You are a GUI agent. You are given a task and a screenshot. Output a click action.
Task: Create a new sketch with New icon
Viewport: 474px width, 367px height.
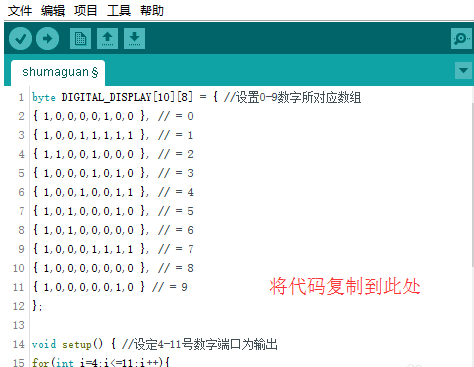[x=80, y=39]
